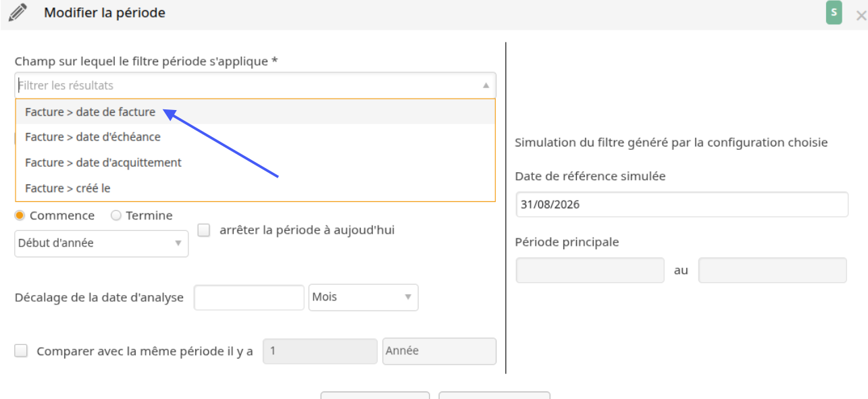Open the Début d'année dropdown
868x399 pixels.
101,243
